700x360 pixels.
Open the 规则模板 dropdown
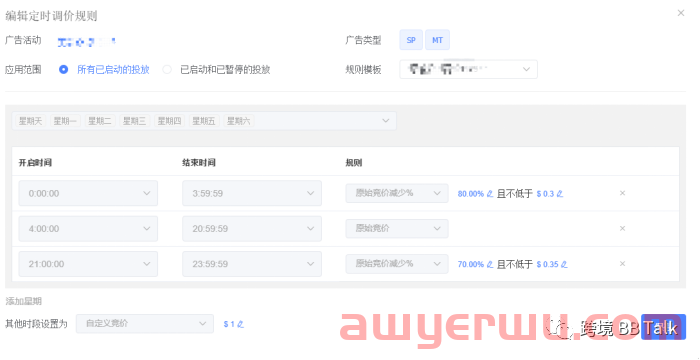tap(468, 69)
